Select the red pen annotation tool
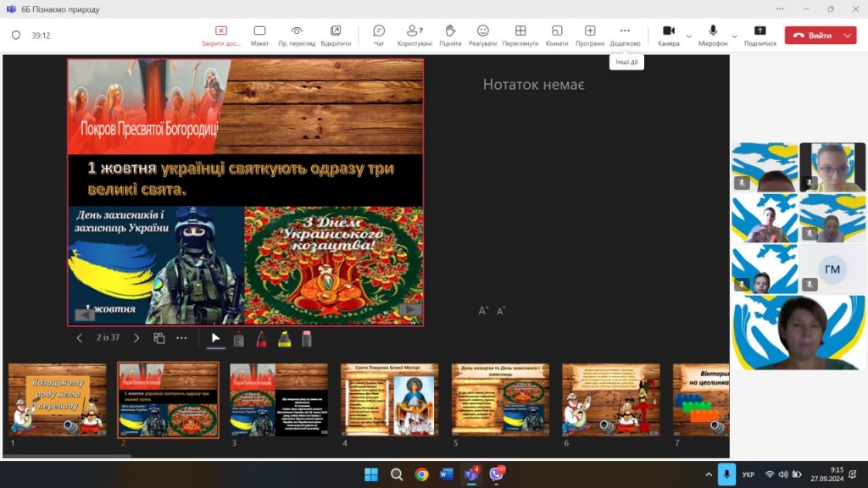Screen dimensions: 868x488 coord(262,339)
